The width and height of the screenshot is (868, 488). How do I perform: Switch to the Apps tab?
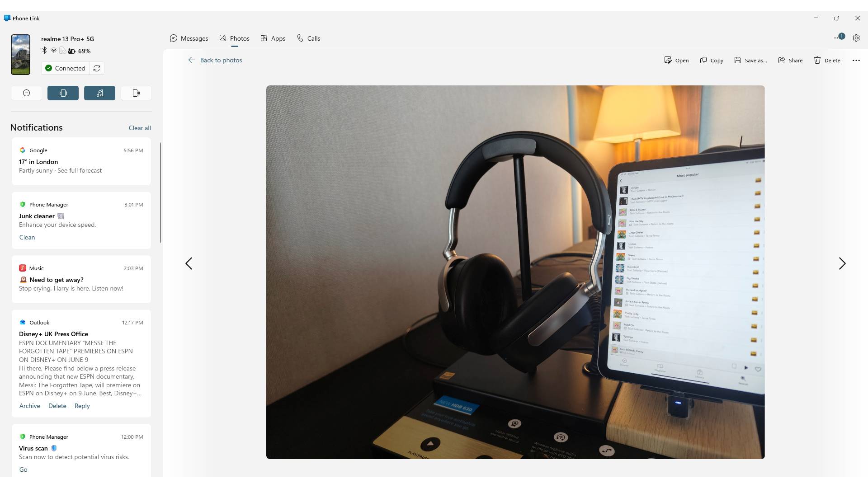tap(273, 38)
